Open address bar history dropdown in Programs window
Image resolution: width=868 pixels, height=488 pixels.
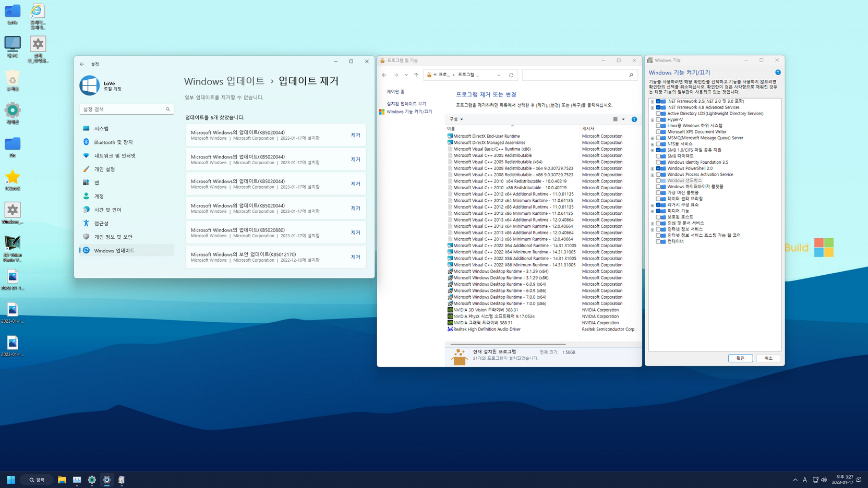point(499,75)
